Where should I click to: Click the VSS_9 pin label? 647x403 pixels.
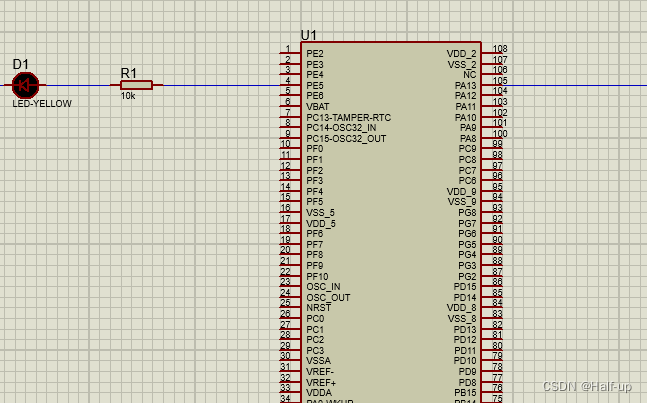point(462,202)
